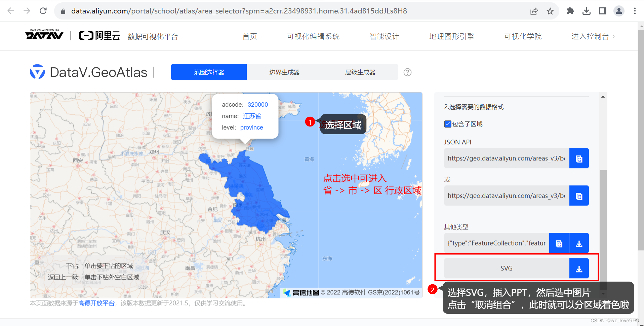The image size is (644, 326).
Task: Click the second JSON API URL field
Action: click(x=507, y=195)
